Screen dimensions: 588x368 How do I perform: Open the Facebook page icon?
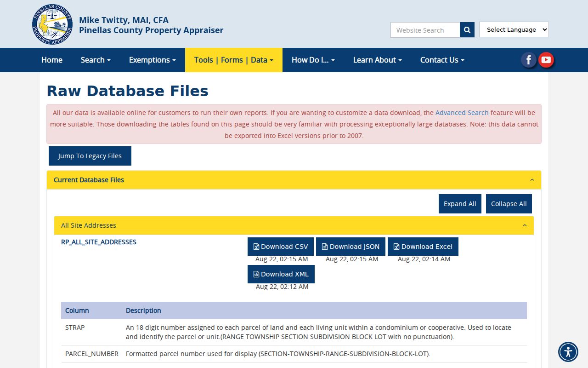click(x=529, y=60)
